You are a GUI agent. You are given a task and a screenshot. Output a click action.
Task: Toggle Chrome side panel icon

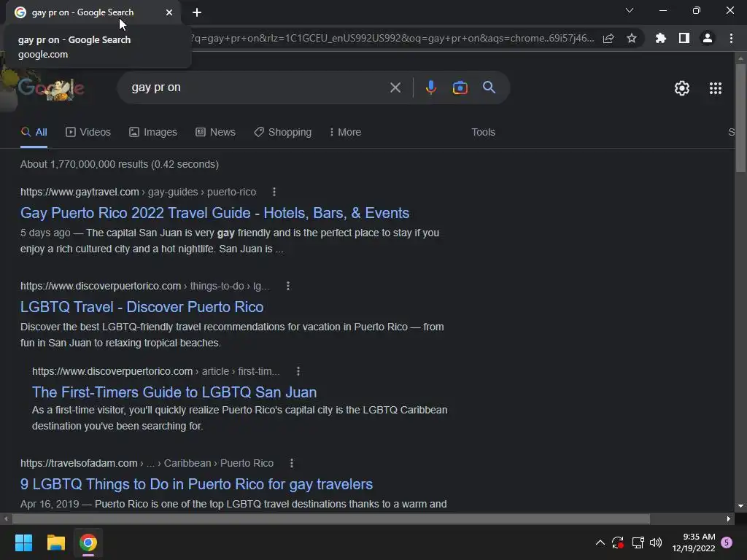point(684,38)
